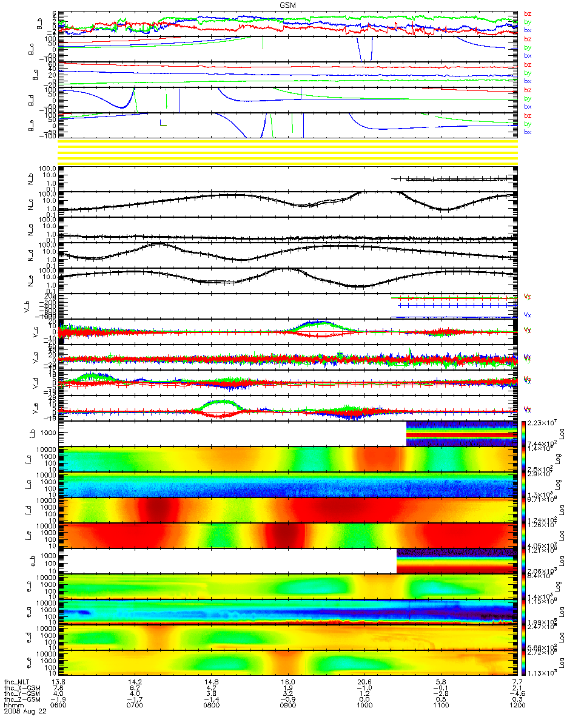Image resolution: width=564 pixels, height=728 pixels.
Task: Select the by legend label of the B_b panel
Action: click(527, 22)
